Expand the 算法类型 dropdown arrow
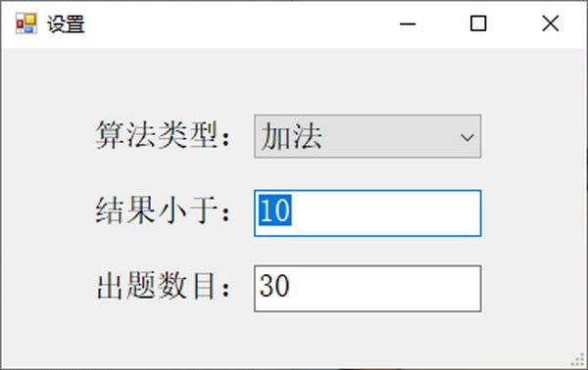The height and width of the screenshot is (370, 588). click(466, 137)
